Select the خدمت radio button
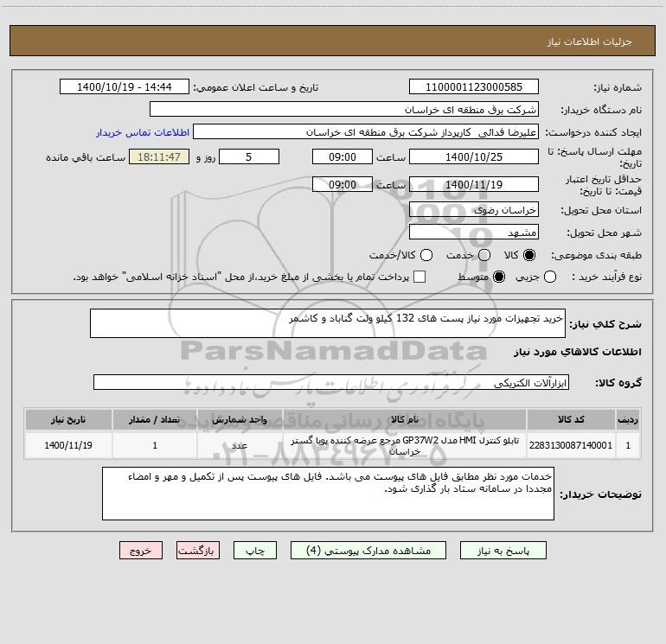This screenshot has width=666, height=644. click(484, 255)
